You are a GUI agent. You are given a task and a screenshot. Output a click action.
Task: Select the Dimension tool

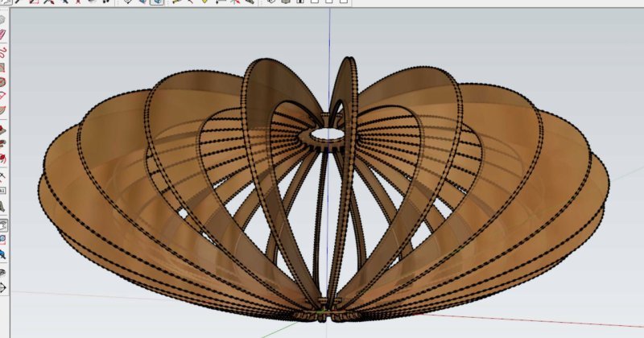coord(2,177)
